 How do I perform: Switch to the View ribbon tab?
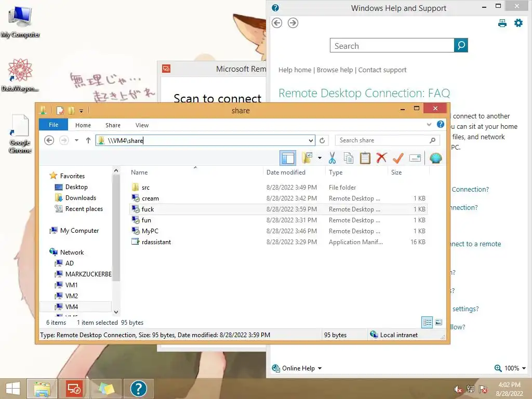[142, 125]
